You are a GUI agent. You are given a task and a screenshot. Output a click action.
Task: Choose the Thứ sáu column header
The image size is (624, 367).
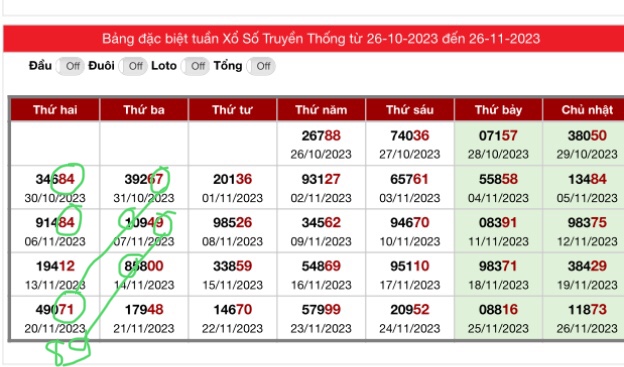coord(410,110)
